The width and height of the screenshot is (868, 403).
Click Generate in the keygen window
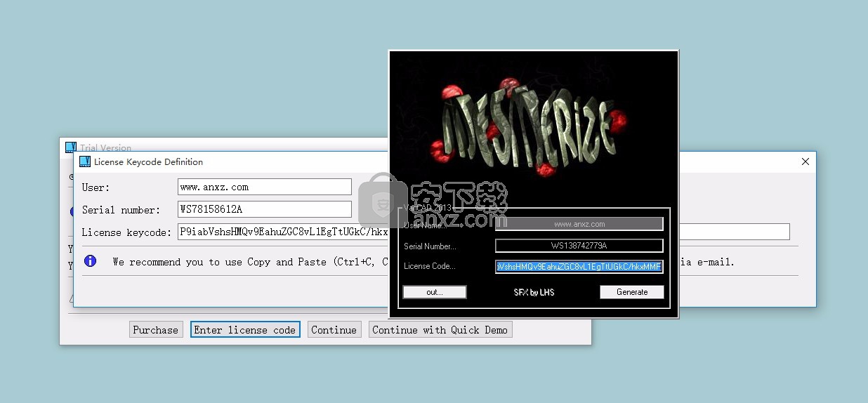coord(632,292)
